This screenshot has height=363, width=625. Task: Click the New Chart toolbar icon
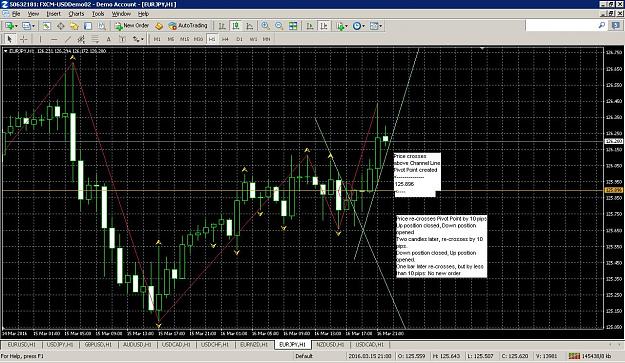[10, 26]
